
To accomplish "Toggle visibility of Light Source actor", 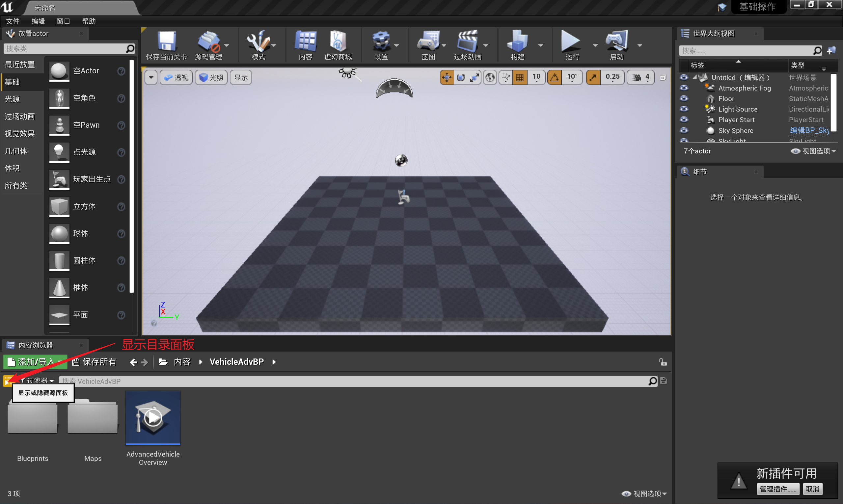I will pos(684,109).
